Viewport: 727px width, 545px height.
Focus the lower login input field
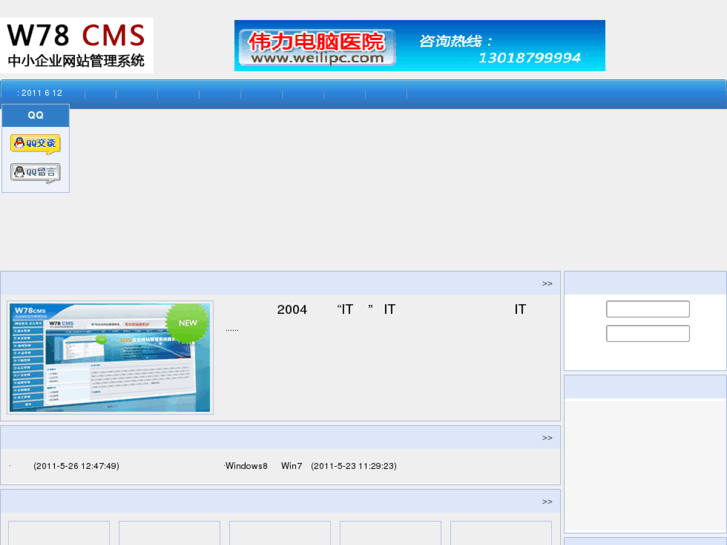648,333
